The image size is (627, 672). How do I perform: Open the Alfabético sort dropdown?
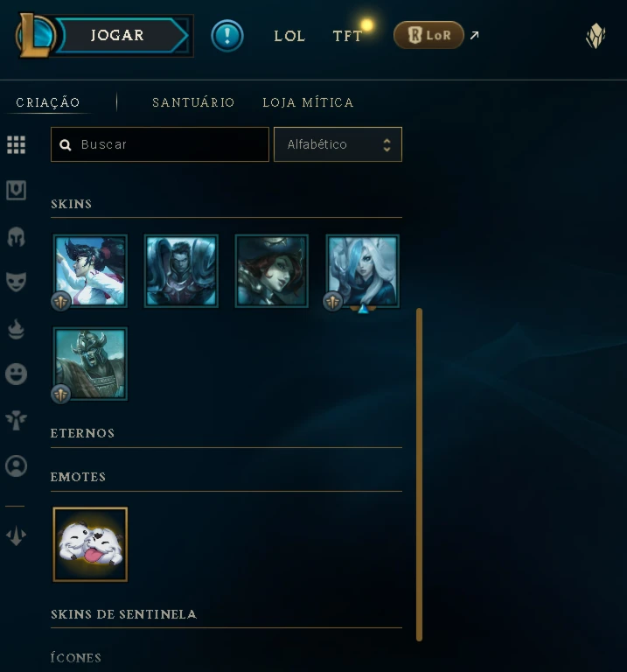click(x=338, y=144)
